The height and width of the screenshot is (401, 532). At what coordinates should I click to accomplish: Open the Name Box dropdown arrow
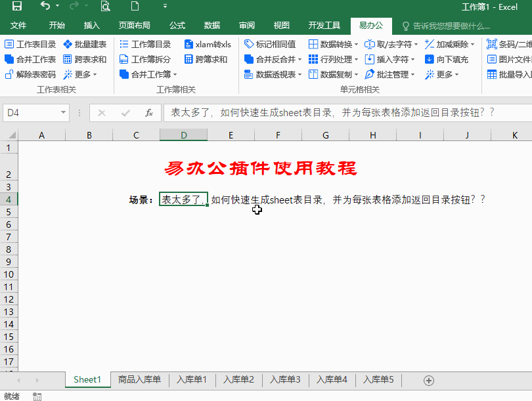tap(63, 112)
